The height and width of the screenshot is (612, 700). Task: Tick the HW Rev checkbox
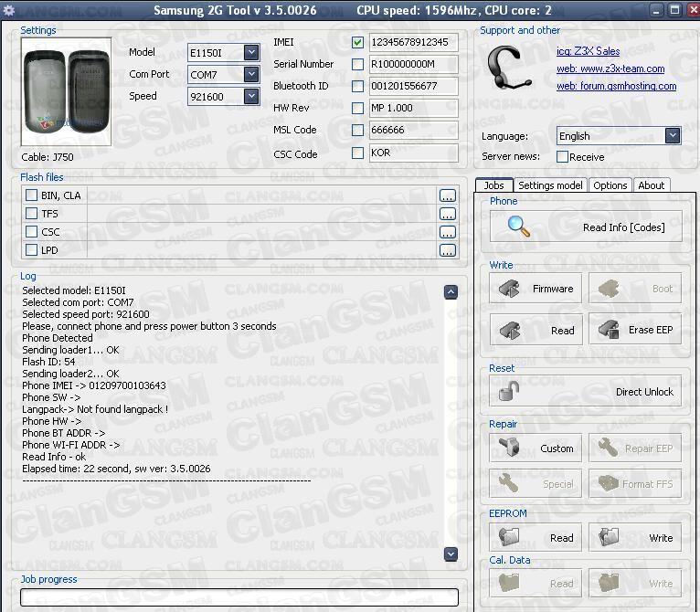point(357,108)
